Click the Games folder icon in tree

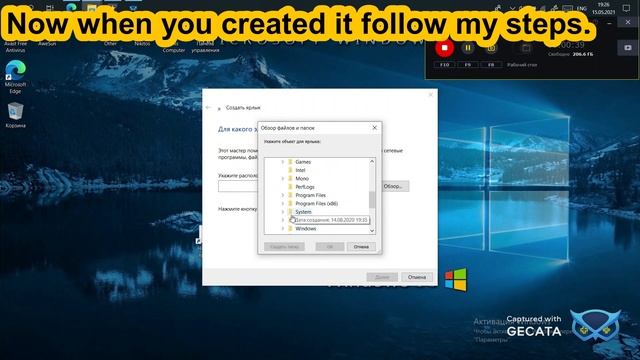pyautogui.click(x=290, y=162)
